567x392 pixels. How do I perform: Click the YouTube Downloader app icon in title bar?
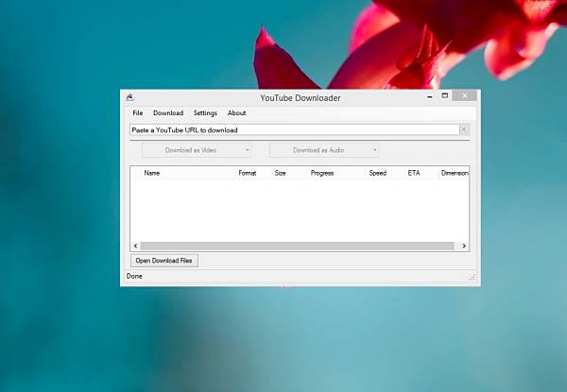click(129, 97)
